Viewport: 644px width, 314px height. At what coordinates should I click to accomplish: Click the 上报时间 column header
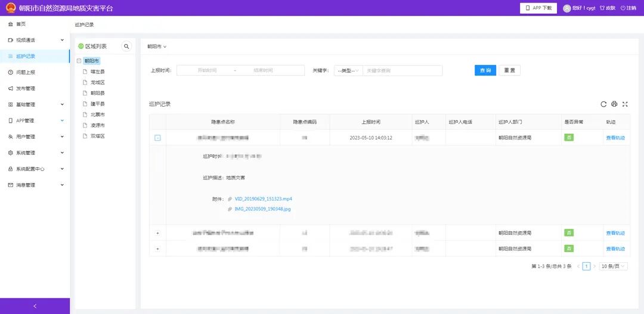(x=370, y=122)
